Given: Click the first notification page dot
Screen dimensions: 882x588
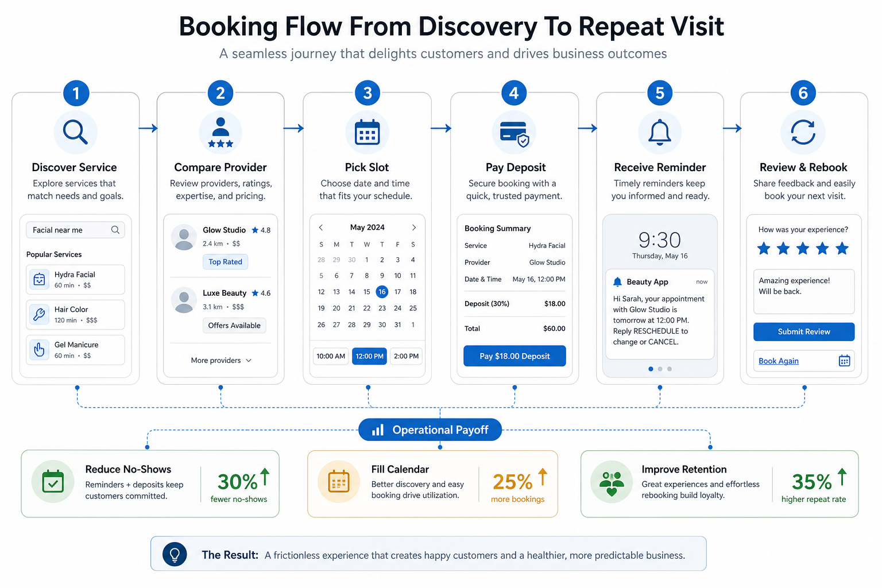Looking at the screenshot, I should (651, 369).
